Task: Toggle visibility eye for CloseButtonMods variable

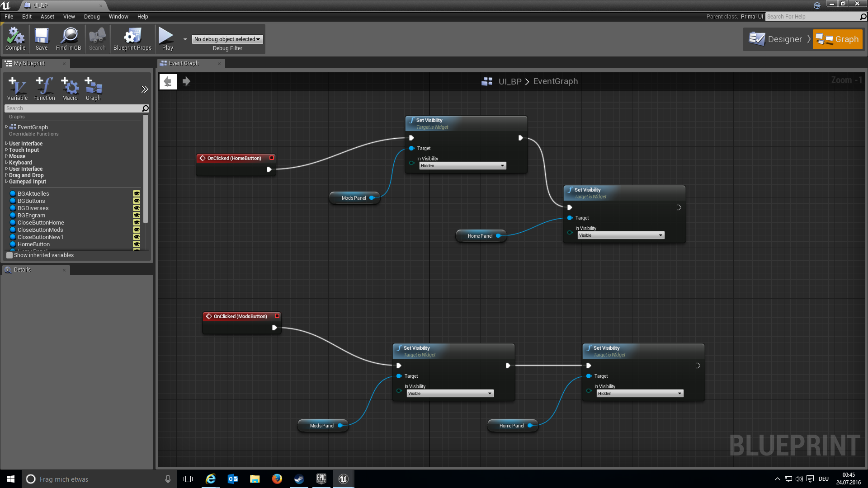Action: tap(137, 230)
